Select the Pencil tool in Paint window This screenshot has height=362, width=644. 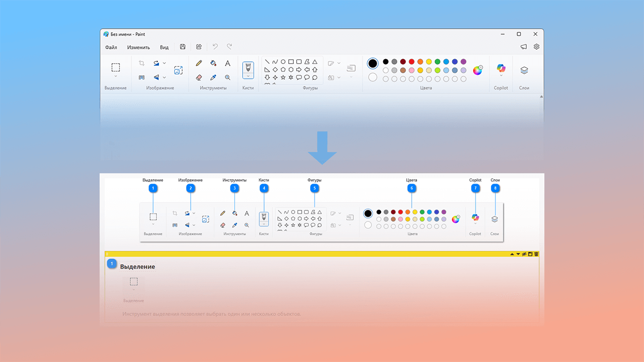click(199, 63)
